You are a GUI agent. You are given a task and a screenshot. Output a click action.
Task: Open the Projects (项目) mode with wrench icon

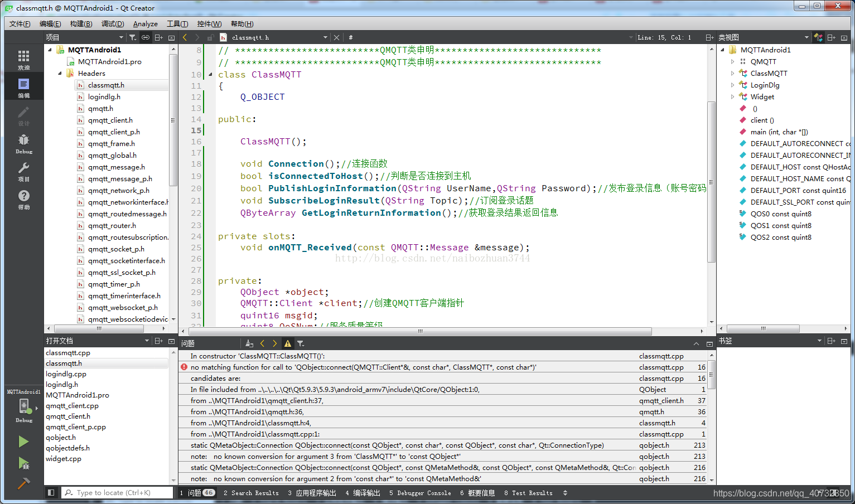(x=23, y=171)
